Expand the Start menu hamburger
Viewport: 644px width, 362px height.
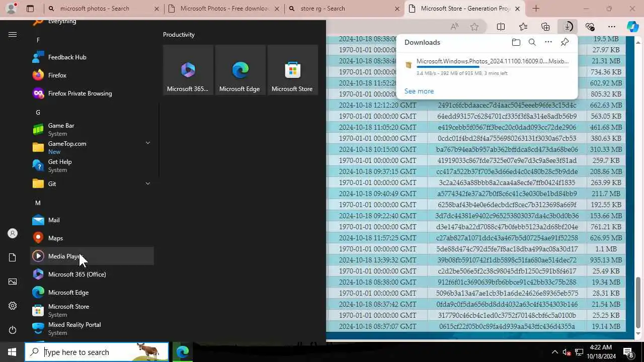[13, 34]
